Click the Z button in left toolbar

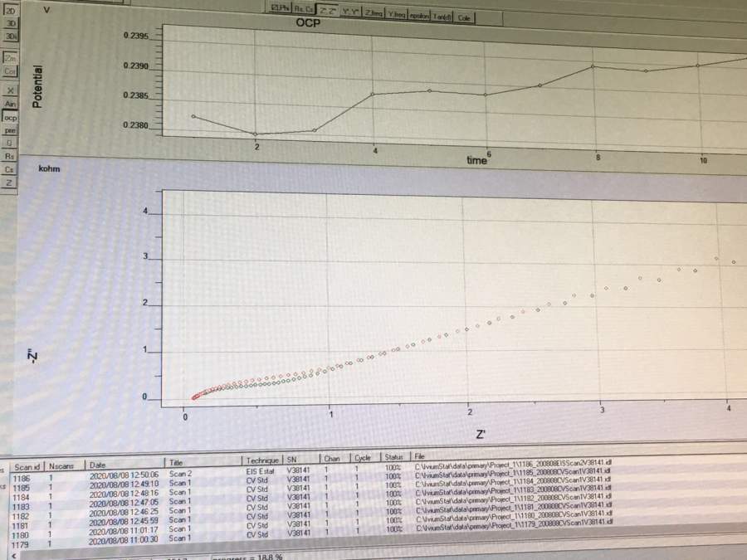[x=9, y=182]
